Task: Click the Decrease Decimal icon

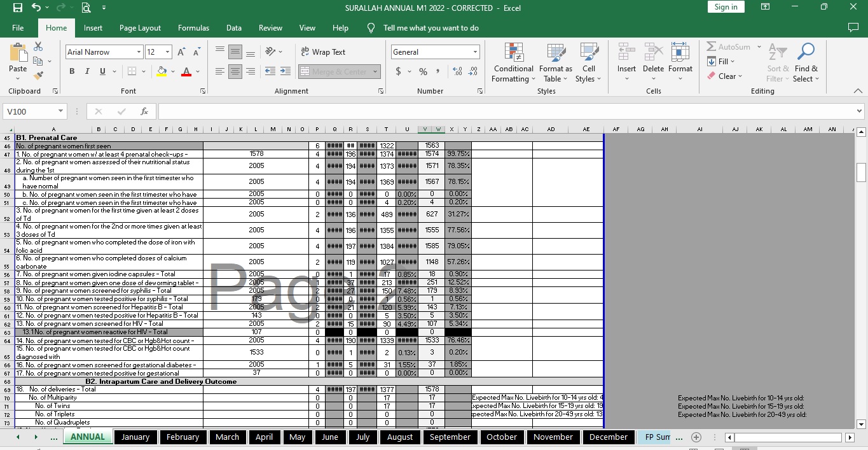Action: 472,71
